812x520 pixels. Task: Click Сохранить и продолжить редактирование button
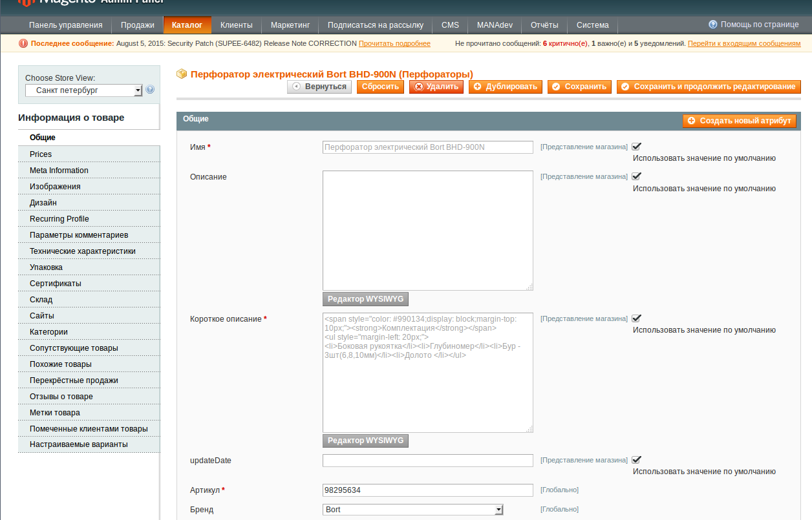tap(709, 87)
